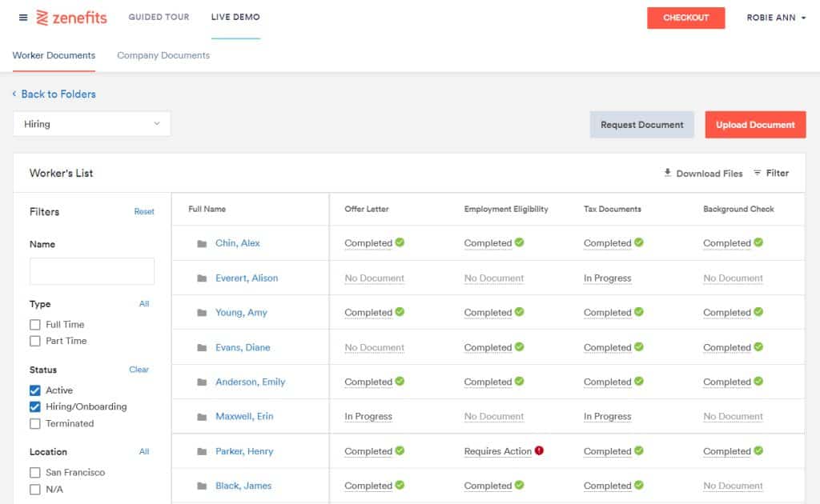Click the folder icon beside Chin, Alex
The width and height of the screenshot is (820, 504).
coord(202,244)
